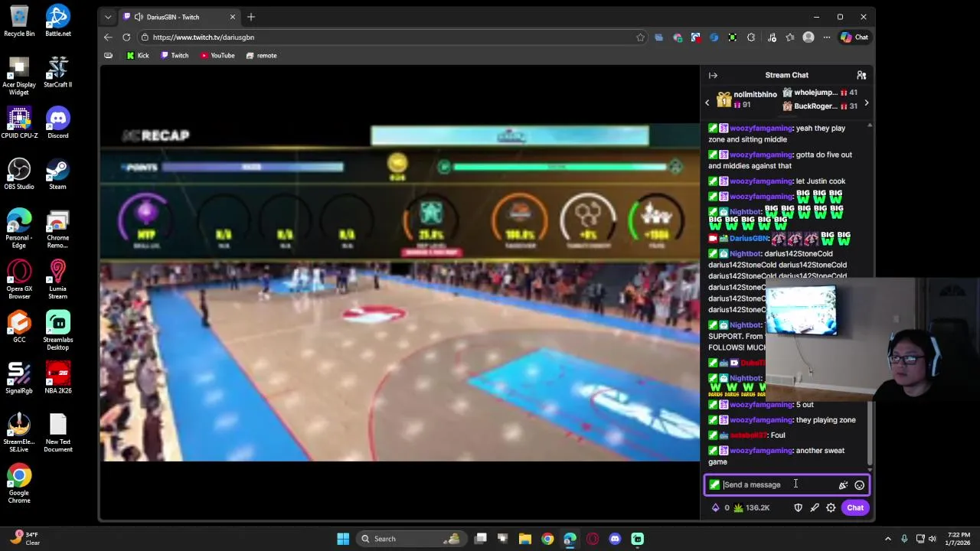The height and width of the screenshot is (551, 980).
Task: Open SignalRgb desktop shortcut
Action: [x=19, y=377]
